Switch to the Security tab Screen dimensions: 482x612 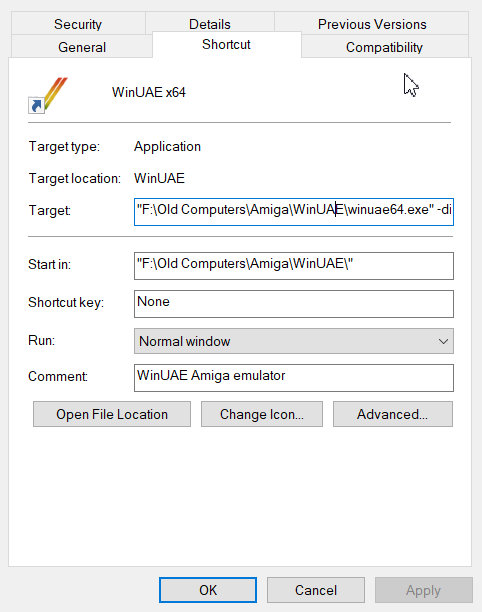click(x=78, y=24)
